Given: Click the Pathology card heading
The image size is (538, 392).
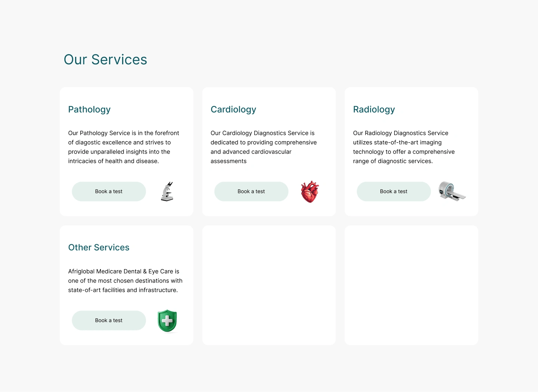Looking at the screenshot, I should click(x=89, y=109).
